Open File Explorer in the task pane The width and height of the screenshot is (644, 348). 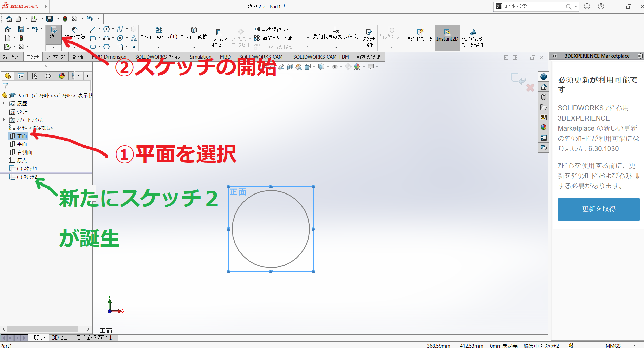point(544,107)
